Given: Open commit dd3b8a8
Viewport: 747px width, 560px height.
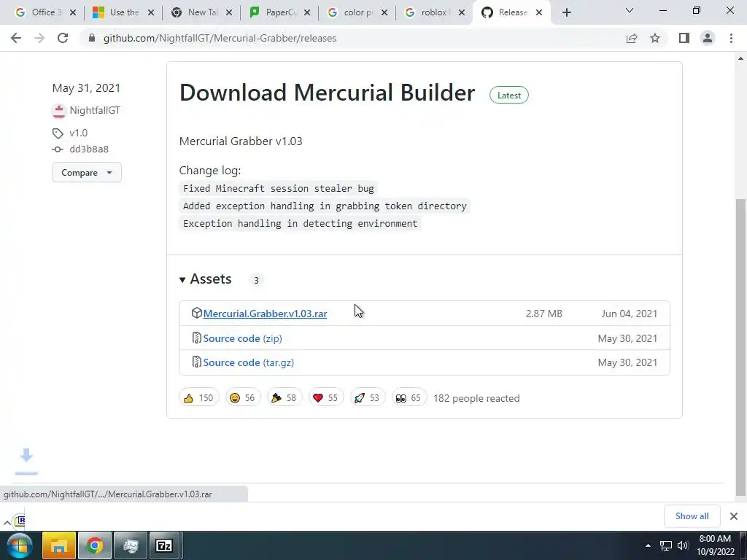Looking at the screenshot, I should click(x=89, y=149).
